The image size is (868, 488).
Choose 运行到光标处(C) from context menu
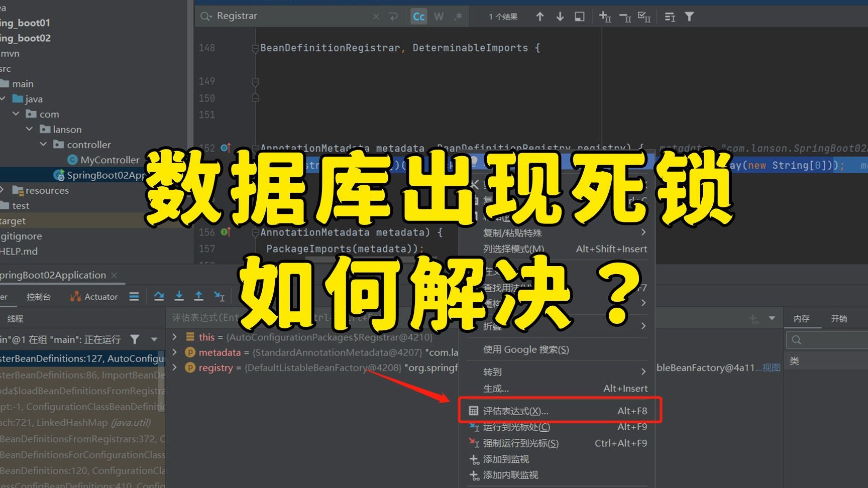click(x=558, y=427)
